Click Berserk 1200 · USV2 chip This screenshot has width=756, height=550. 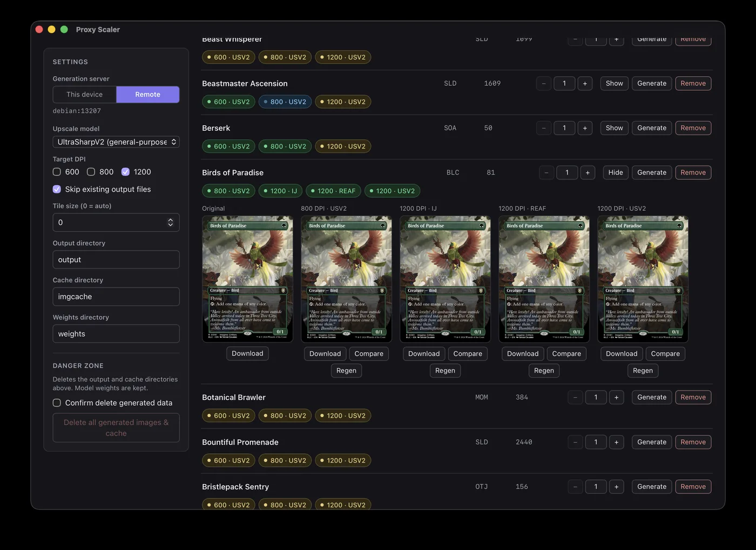point(343,146)
